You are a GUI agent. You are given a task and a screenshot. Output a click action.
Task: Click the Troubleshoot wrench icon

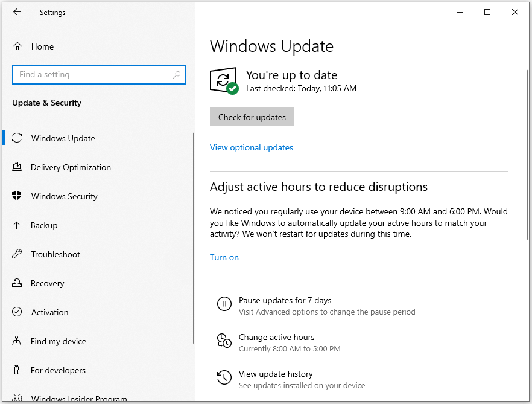pos(17,254)
